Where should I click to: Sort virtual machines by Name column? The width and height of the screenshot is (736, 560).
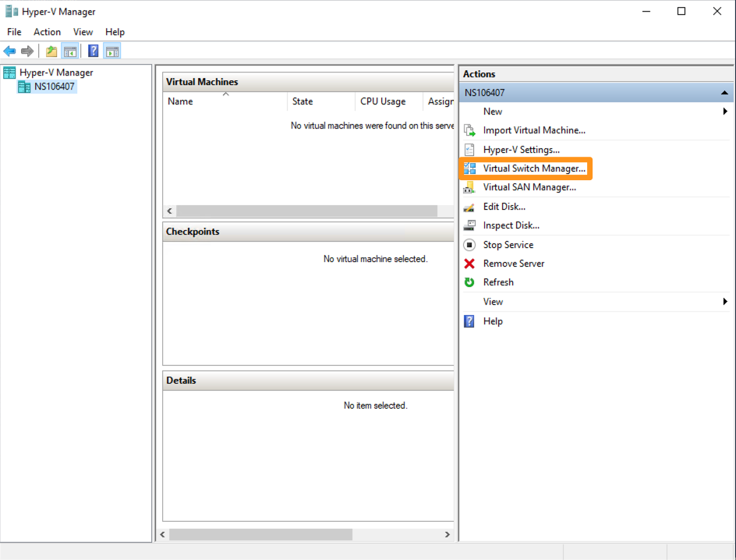(x=225, y=101)
